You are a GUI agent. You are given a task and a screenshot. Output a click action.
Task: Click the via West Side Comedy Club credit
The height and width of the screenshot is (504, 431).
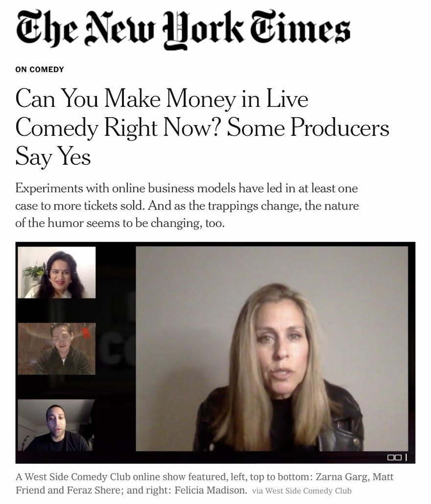302,491
